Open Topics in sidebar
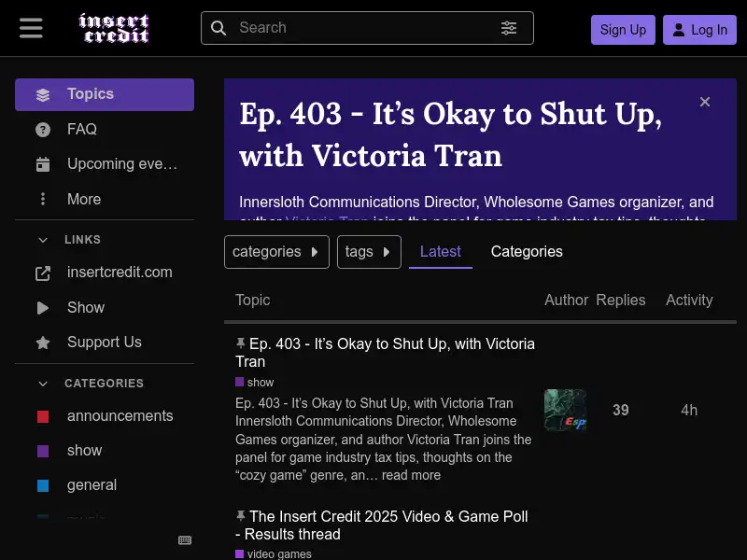747x560 pixels. tap(105, 94)
